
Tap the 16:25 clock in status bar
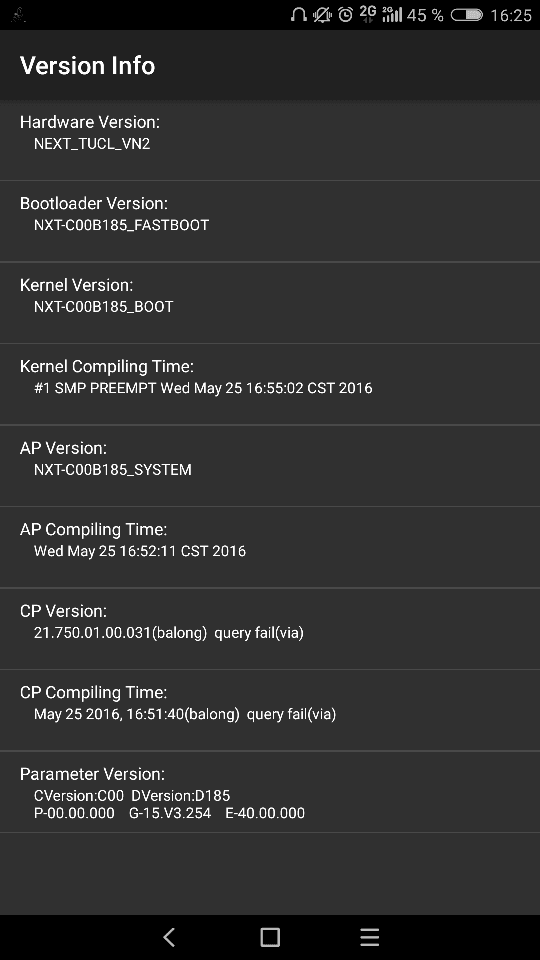tap(511, 15)
